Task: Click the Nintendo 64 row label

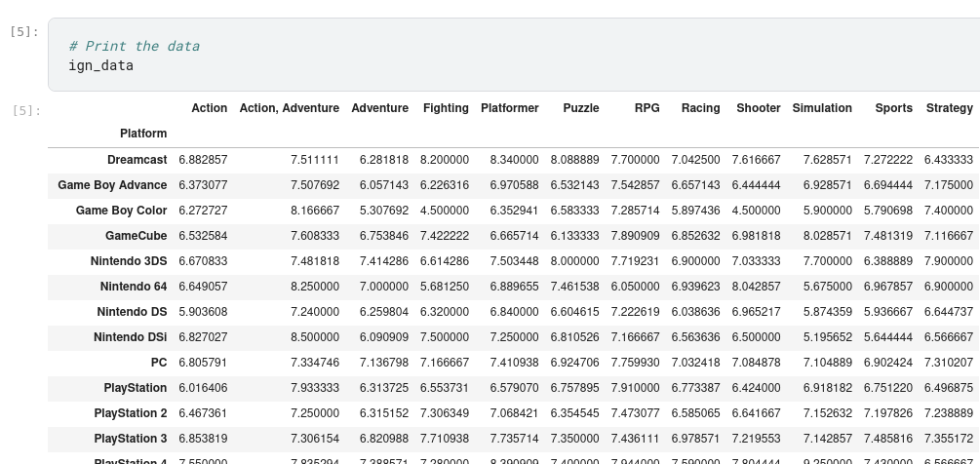Action: (133, 287)
